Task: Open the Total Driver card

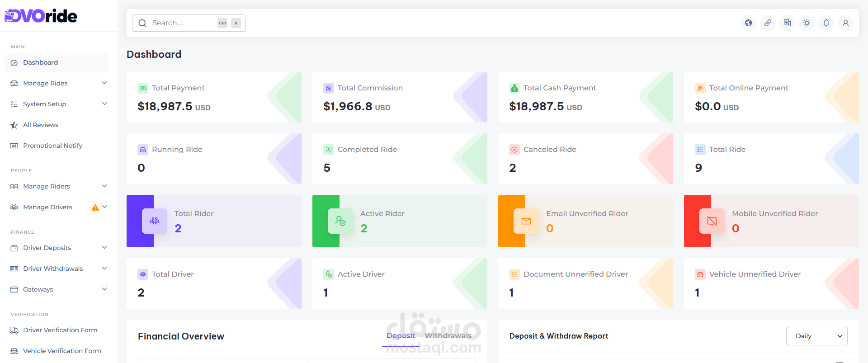Action: pyautogui.click(x=214, y=283)
